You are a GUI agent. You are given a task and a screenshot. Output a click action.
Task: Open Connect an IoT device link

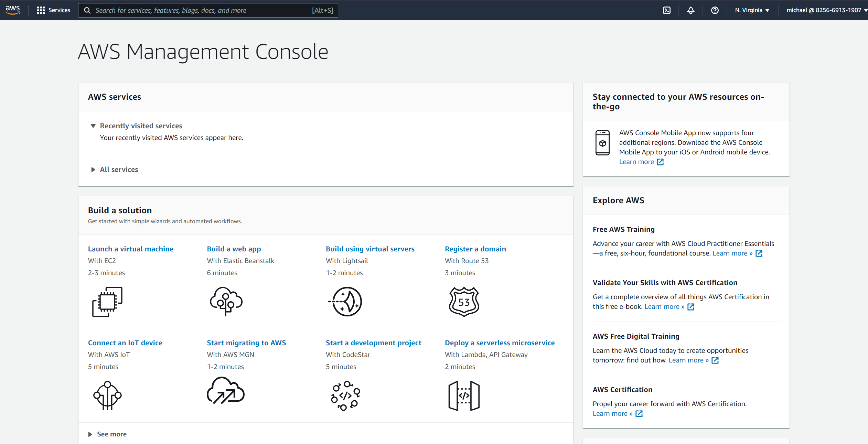point(125,343)
